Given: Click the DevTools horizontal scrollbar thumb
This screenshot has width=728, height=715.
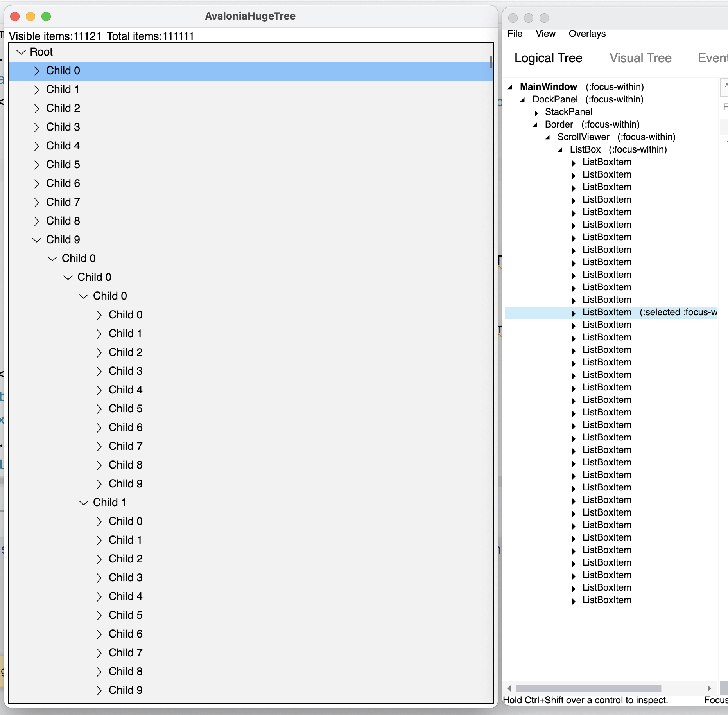Looking at the screenshot, I should [588, 688].
